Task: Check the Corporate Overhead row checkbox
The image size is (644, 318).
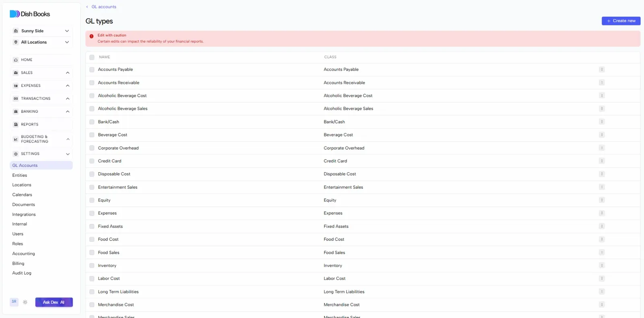Action: pos(92,148)
